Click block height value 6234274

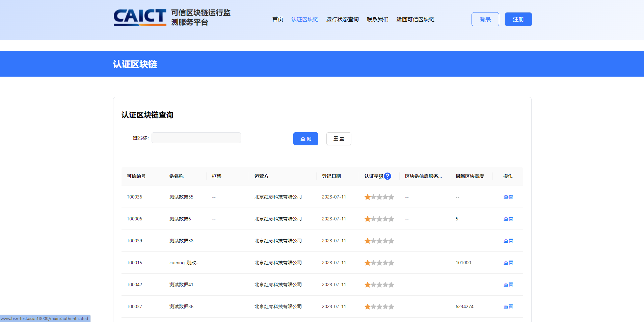coord(464,306)
